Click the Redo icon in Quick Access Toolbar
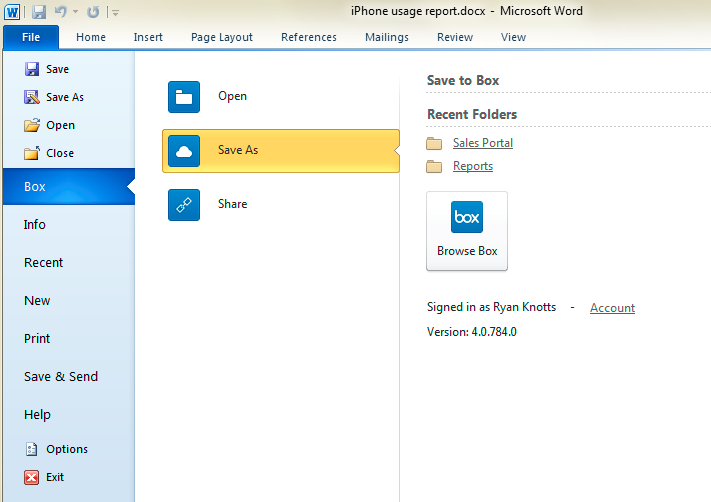The width and height of the screenshot is (711, 502). coord(93,12)
